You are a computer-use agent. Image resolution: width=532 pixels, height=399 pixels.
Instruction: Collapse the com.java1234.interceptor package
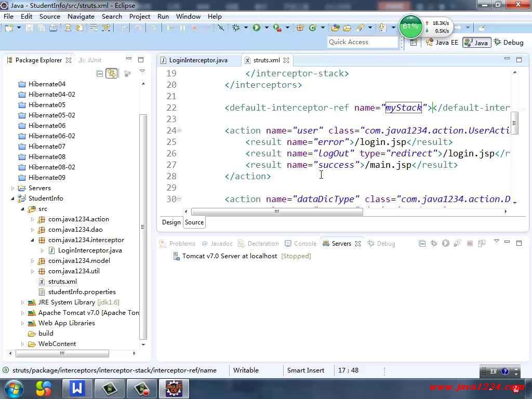32,240
